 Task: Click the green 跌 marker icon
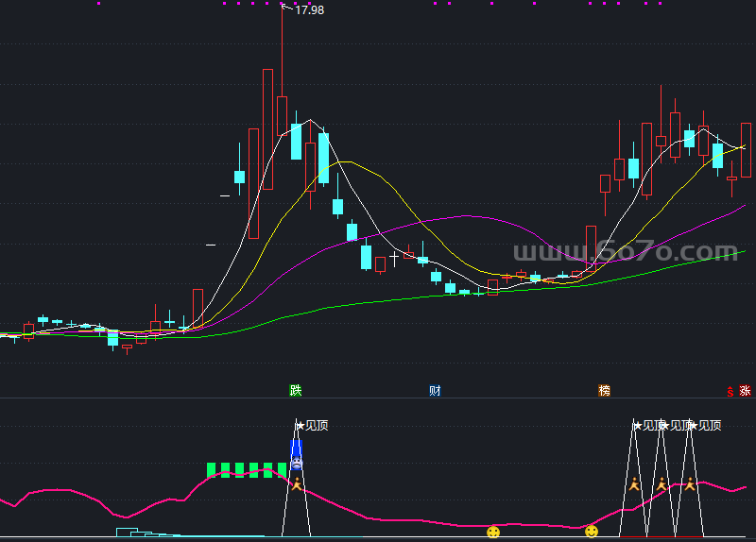[296, 390]
